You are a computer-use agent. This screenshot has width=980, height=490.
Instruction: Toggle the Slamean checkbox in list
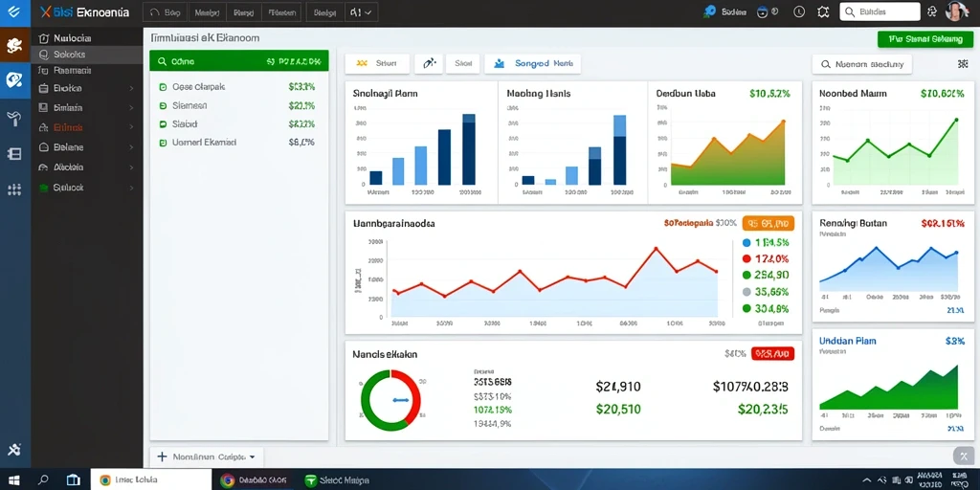tap(163, 105)
